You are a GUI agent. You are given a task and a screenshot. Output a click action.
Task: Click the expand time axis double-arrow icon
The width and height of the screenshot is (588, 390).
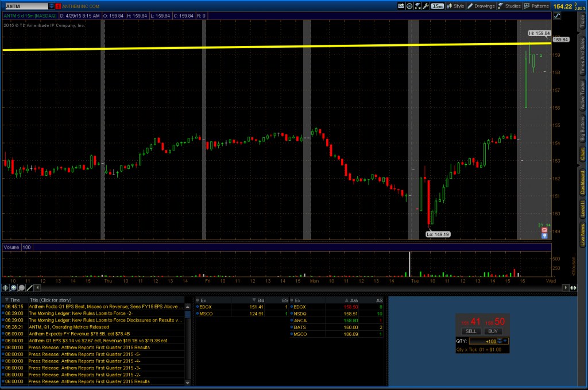pyautogui.click(x=574, y=288)
